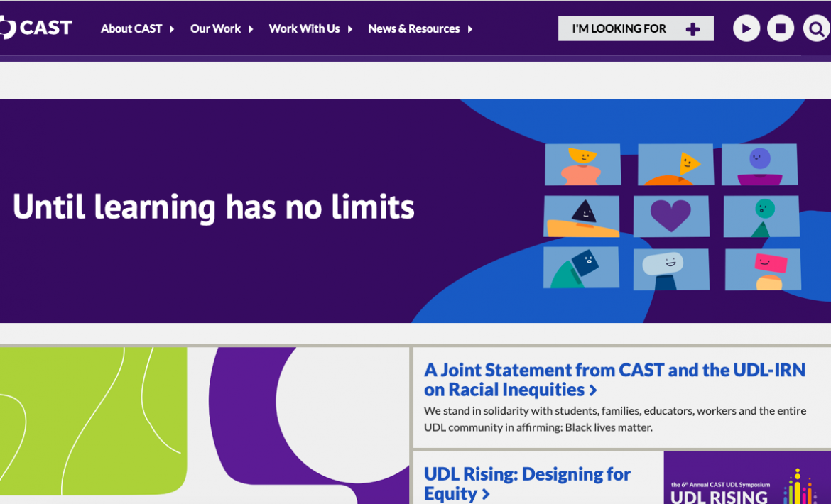
Task: Click the stop button in header
Action: [x=781, y=28]
